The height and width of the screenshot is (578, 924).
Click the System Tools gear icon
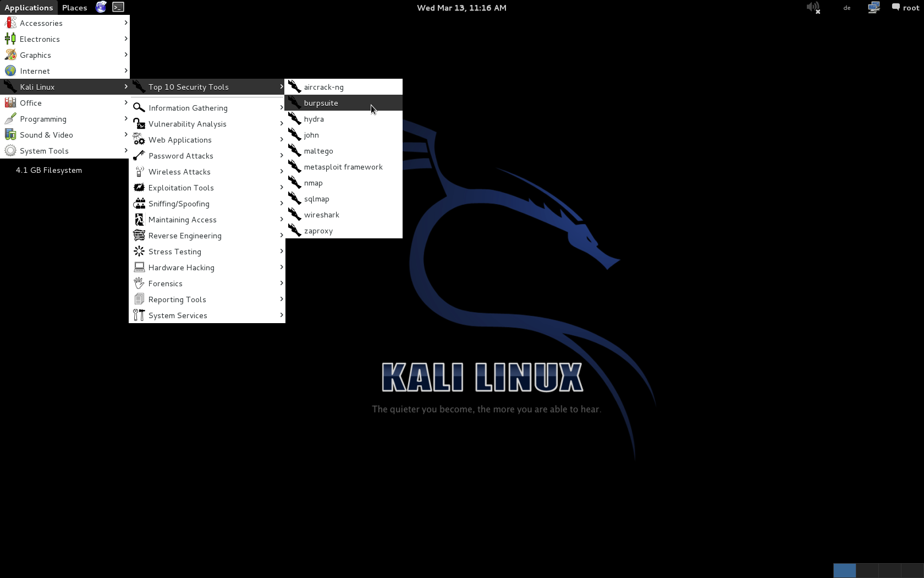(x=10, y=151)
